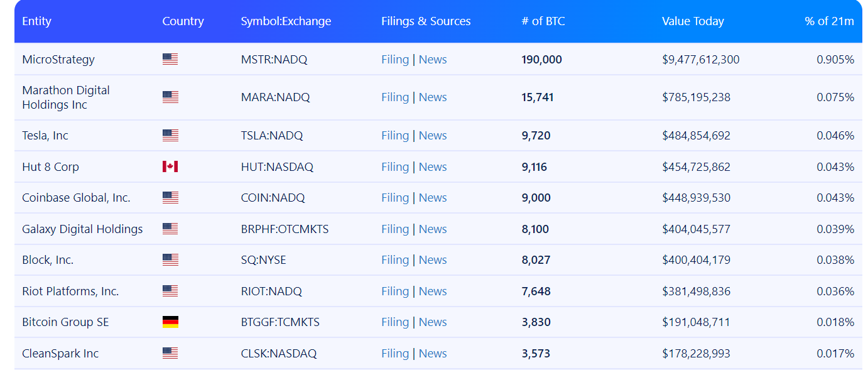Click the Canadian flag for Hut 8 Corp
This screenshot has width=868, height=370.
[x=170, y=167]
